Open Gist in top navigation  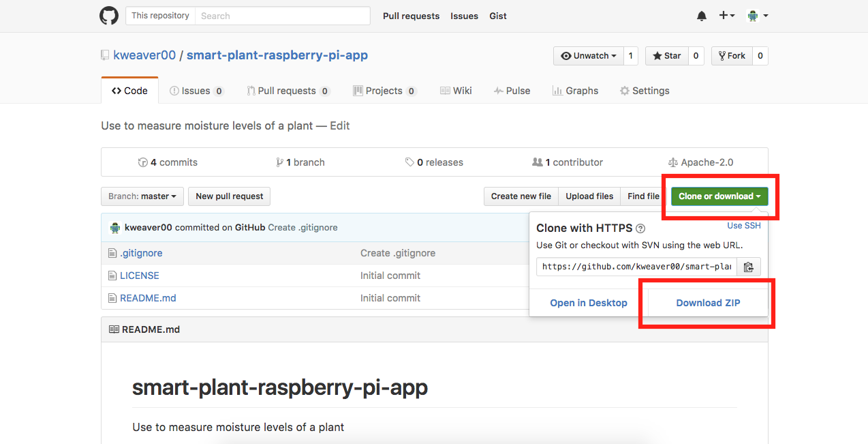click(x=498, y=16)
